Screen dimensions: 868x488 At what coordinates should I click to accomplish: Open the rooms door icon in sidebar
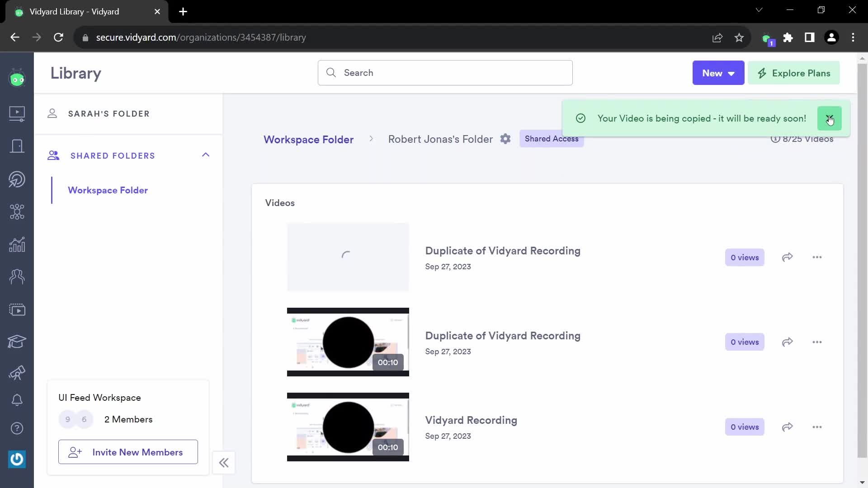click(x=17, y=146)
